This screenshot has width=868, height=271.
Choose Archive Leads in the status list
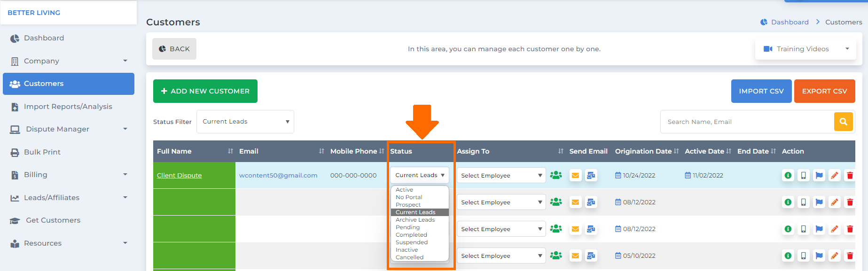tap(420, 220)
